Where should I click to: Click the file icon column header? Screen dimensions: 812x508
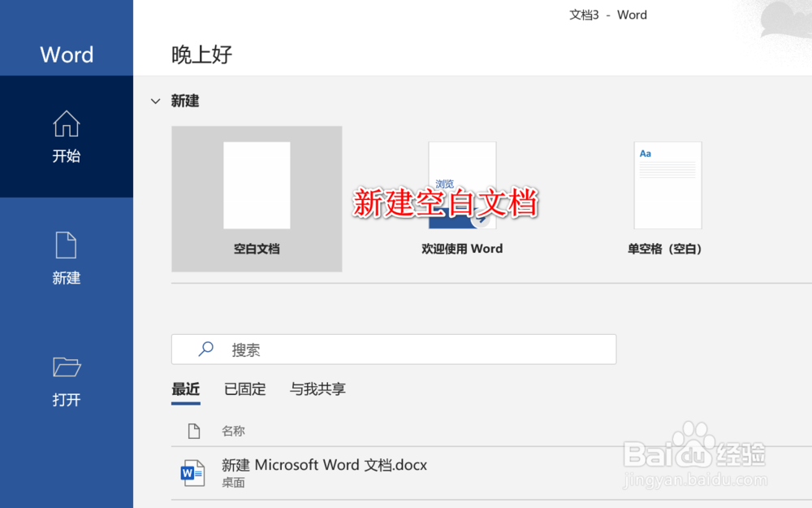[x=194, y=432]
